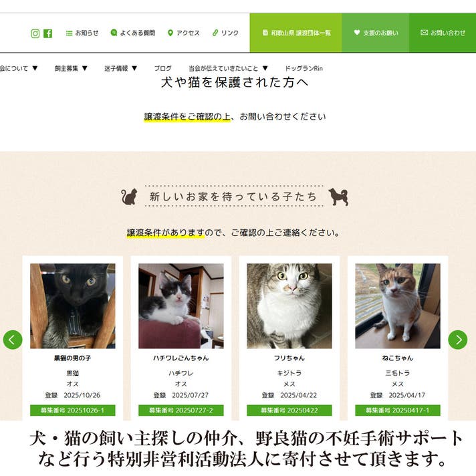
Task: Click the heart icon for 支援のお願い
Action: (x=357, y=32)
